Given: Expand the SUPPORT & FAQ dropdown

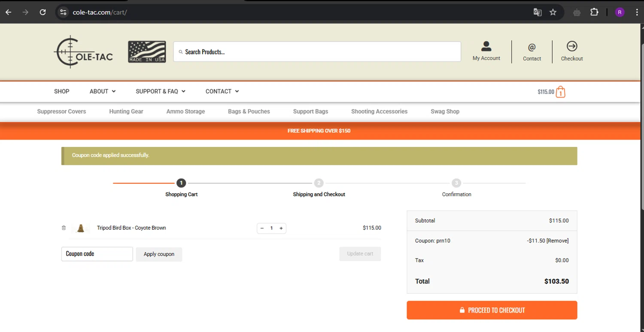Looking at the screenshot, I should click(x=161, y=91).
